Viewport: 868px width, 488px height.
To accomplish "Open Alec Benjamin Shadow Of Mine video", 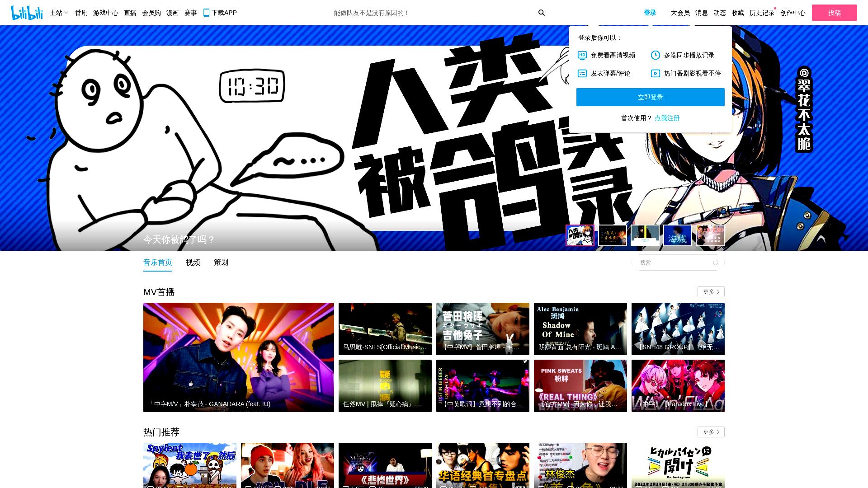I will 580,329.
